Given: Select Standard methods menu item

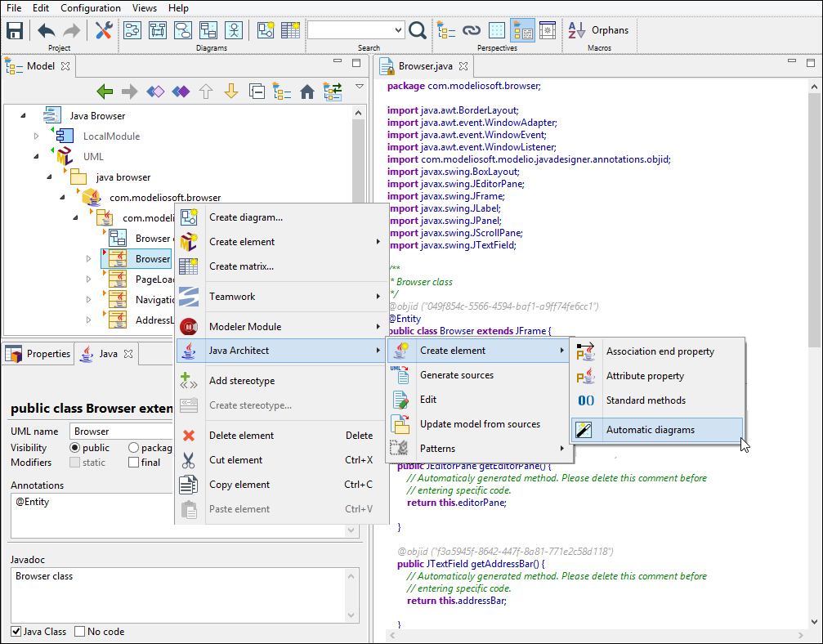Looking at the screenshot, I should point(657,400).
